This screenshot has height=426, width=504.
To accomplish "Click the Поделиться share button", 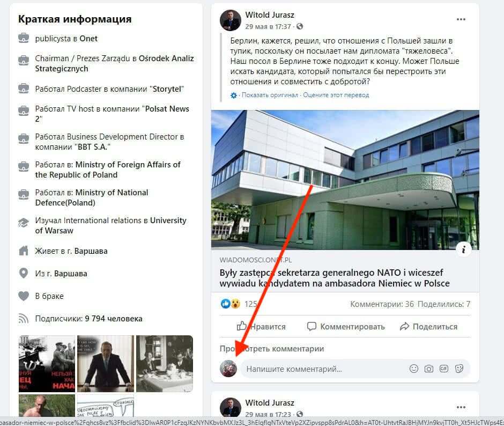I will click(x=428, y=327).
